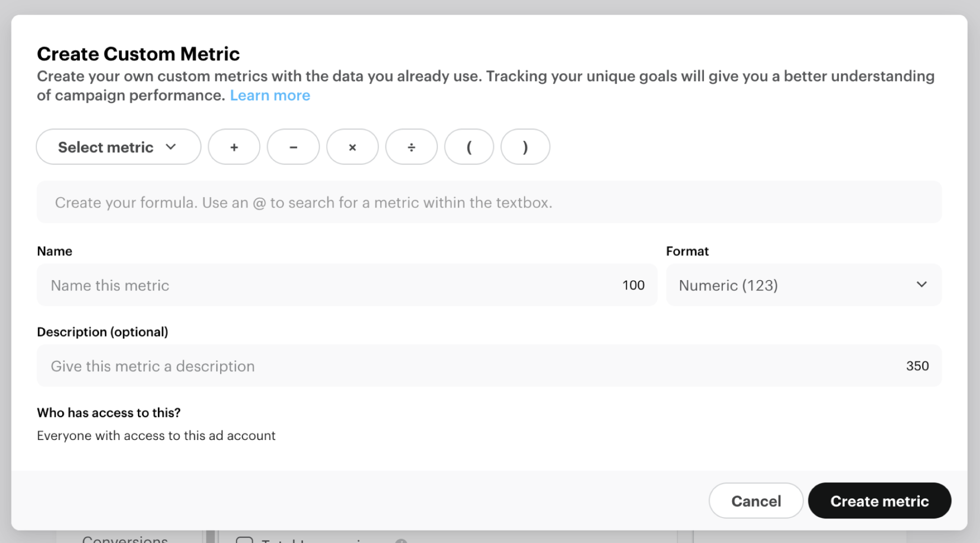Viewport: 980px width, 543px height.
Task: Click the 'Create Custom Metric' heading
Action: (x=138, y=54)
